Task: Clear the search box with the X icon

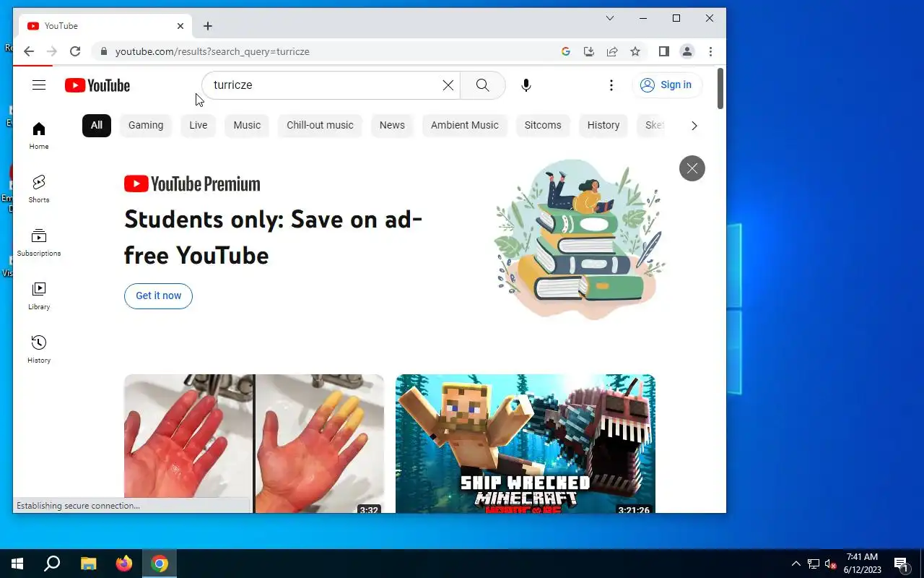Action: [x=448, y=85]
